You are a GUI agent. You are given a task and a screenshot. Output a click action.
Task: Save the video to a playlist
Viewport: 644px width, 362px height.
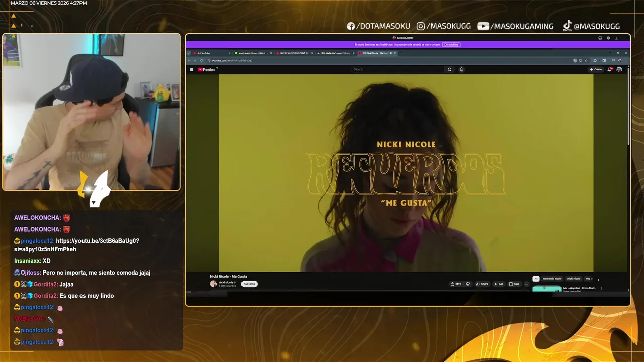(x=514, y=284)
